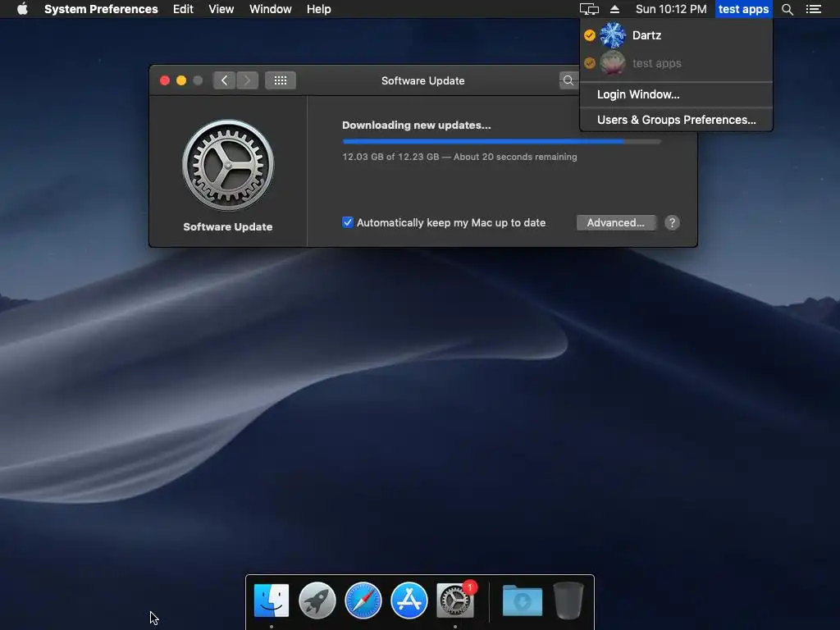Viewport: 840px width, 630px height.
Task: Click Downloading new updates… text
Action: click(416, 125)
